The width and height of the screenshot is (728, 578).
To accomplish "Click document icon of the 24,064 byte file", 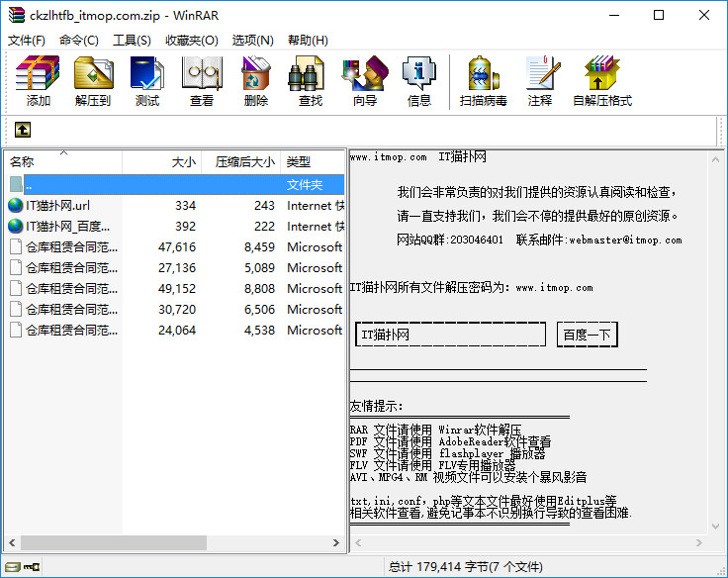I will [16, 330].
